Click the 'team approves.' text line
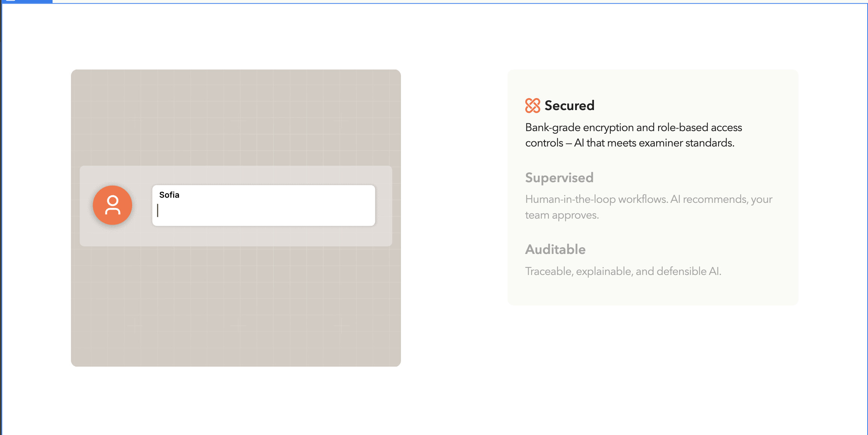Screen dimensions: 868x435 coord(562,215)
